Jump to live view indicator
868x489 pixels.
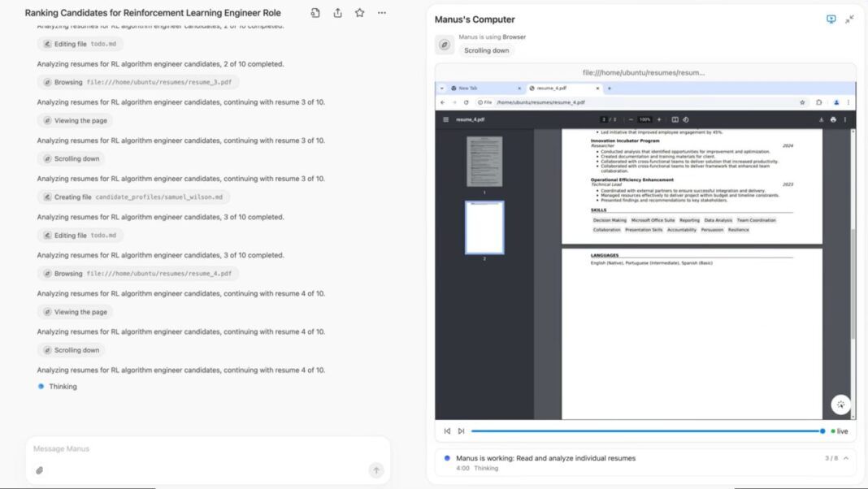tap(839, 431)
